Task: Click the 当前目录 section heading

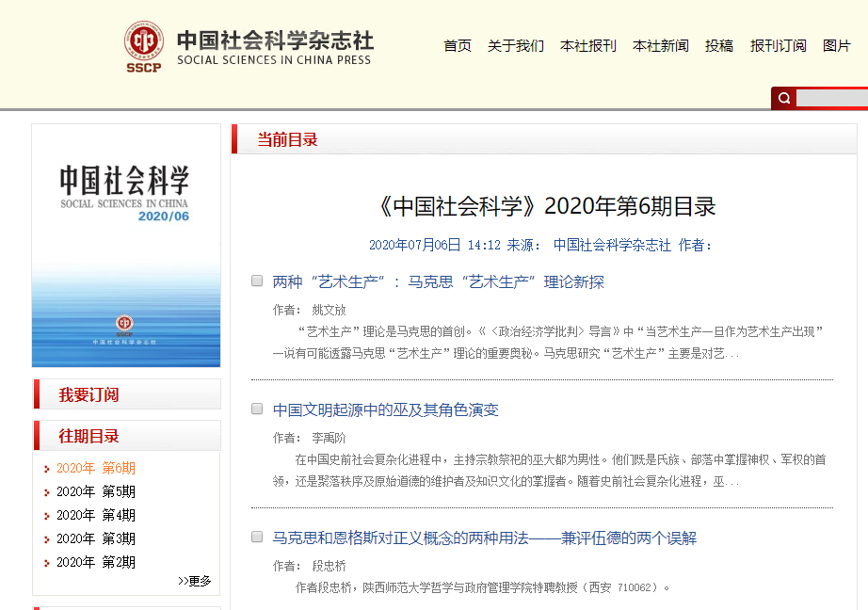Action: (x=287, y=139)
